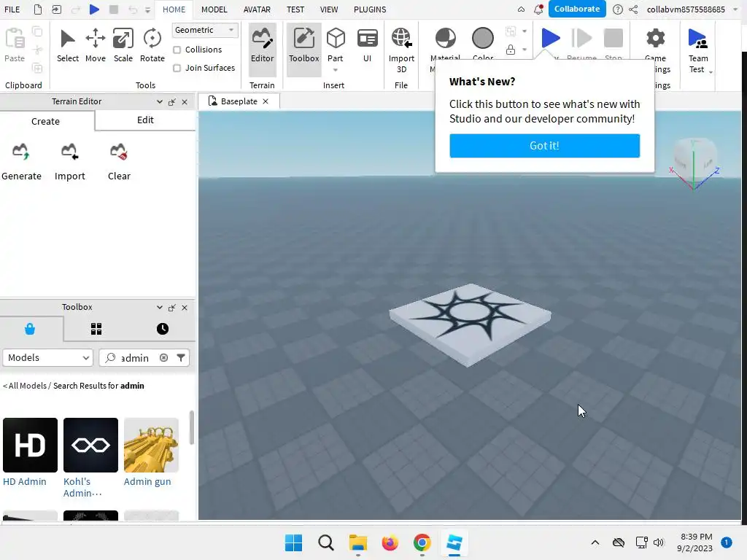The image size is (747, 560).
Task: Toggle the lock tool icon
Action: (510, 50)
